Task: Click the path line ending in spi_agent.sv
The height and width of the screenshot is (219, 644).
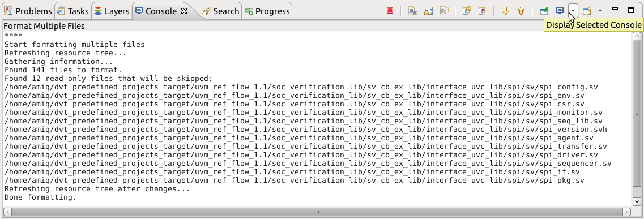Action: (299, 138)
